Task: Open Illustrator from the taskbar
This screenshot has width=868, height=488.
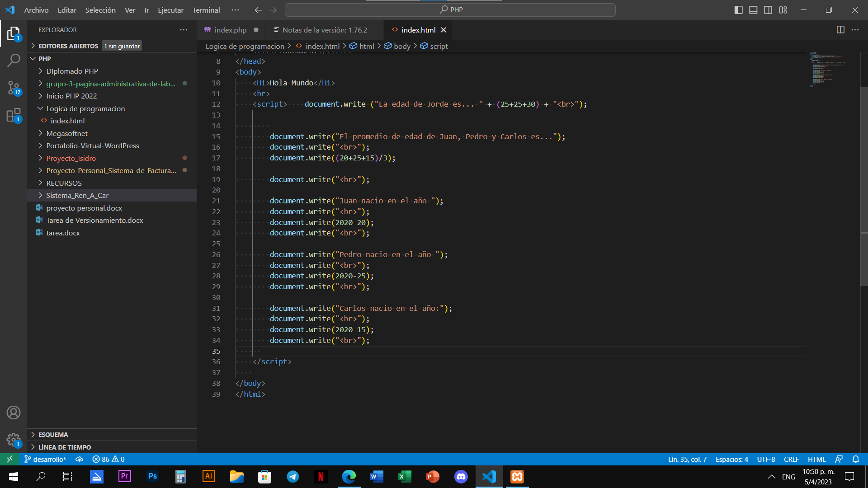Action: tap(209, 477)
